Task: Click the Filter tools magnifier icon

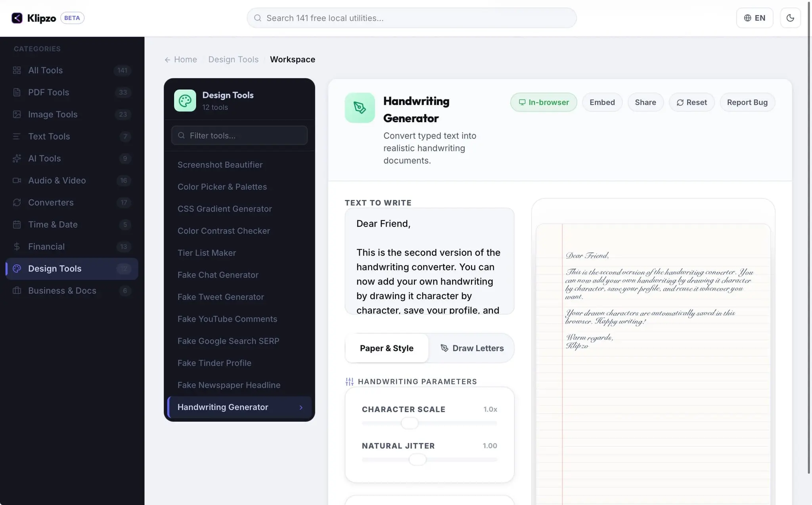Action: click(x=181, y=135)
